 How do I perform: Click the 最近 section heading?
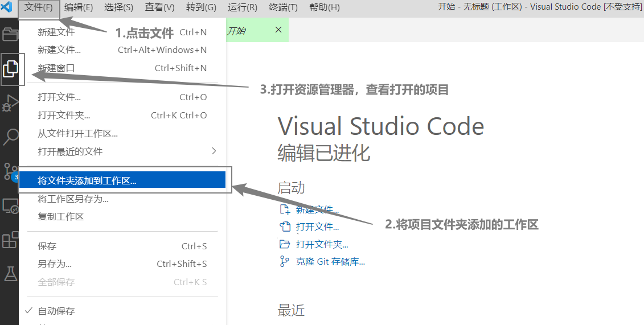tap(291, 310)
